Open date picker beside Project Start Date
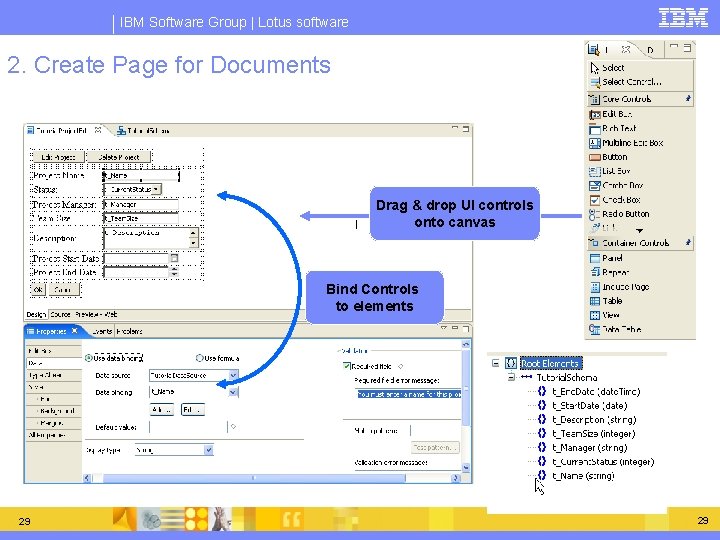This screenshot has width=720, height=540. tap(174, 259)
